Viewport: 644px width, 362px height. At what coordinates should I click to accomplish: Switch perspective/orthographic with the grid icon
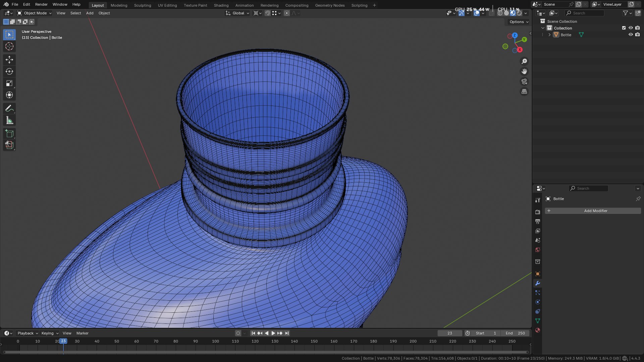coord(524,92)
